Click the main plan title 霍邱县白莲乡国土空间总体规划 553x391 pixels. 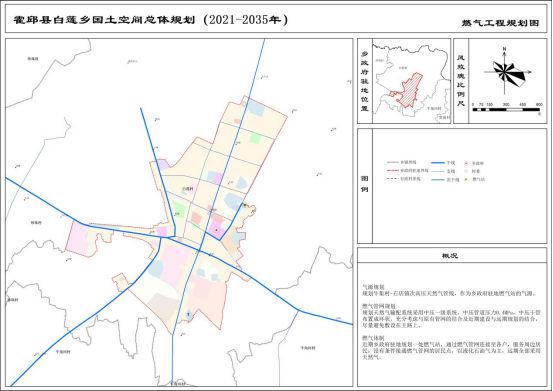[104, 20]
